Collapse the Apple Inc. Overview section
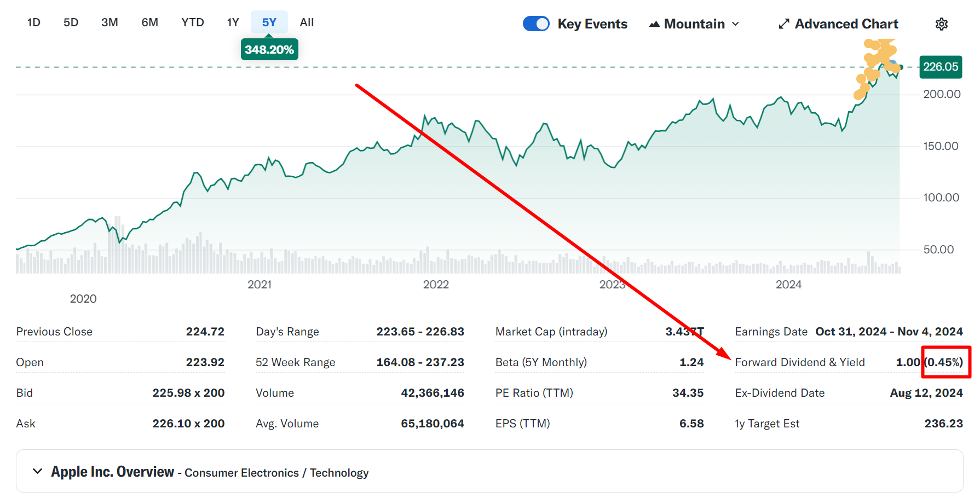 click(x=37, y=471)
